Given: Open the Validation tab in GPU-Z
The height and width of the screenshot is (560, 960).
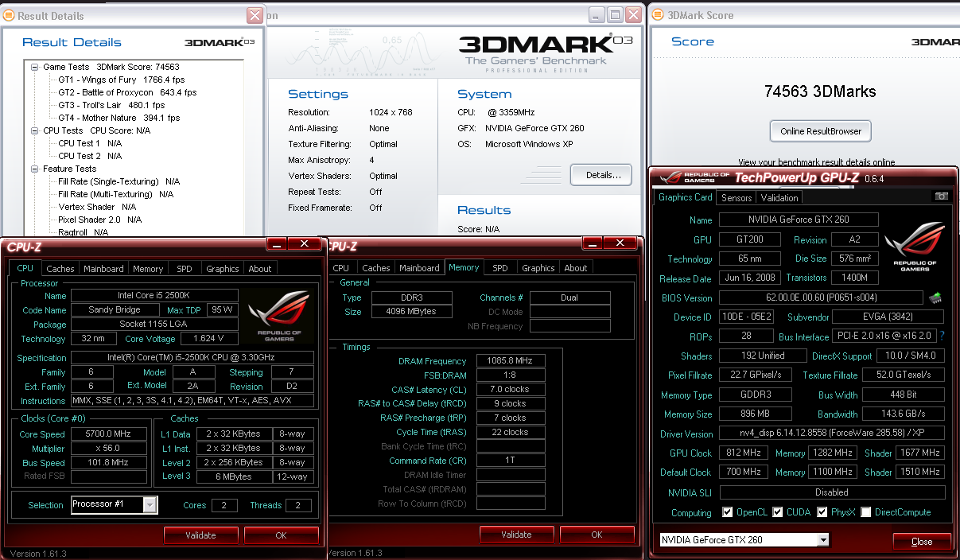Looking at the screenshot, I should click(x=779, y=198).
